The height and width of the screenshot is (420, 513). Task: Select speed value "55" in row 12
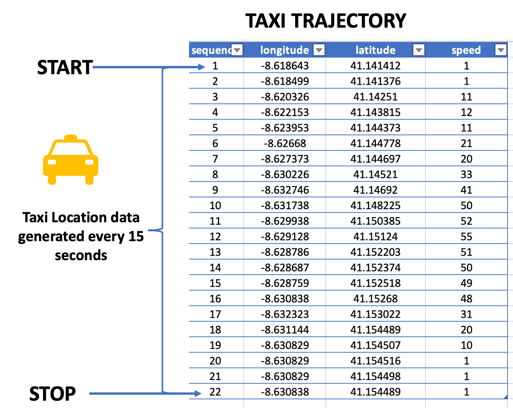[466, 236]
